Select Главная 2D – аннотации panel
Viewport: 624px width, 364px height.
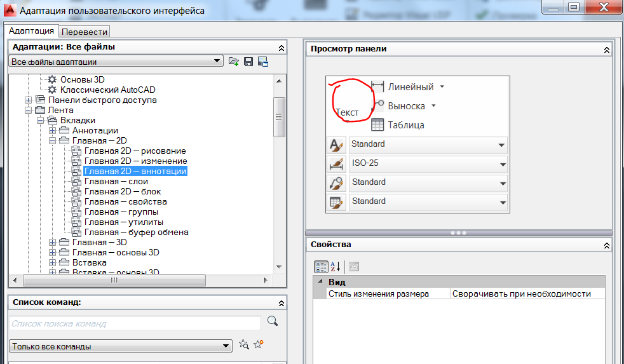(x=135, y=171)
